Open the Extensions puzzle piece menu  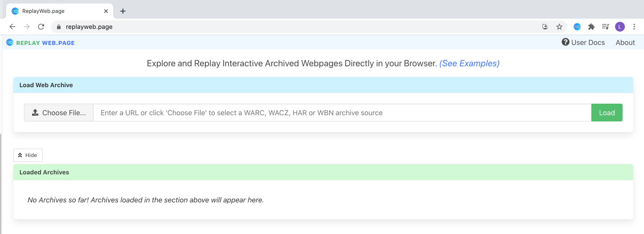[x=591, y=27]
